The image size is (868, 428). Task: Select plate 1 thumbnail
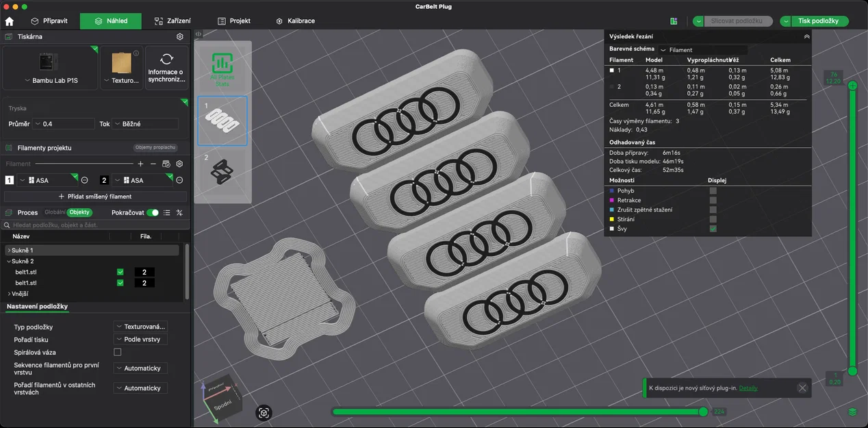coord(222,121)
